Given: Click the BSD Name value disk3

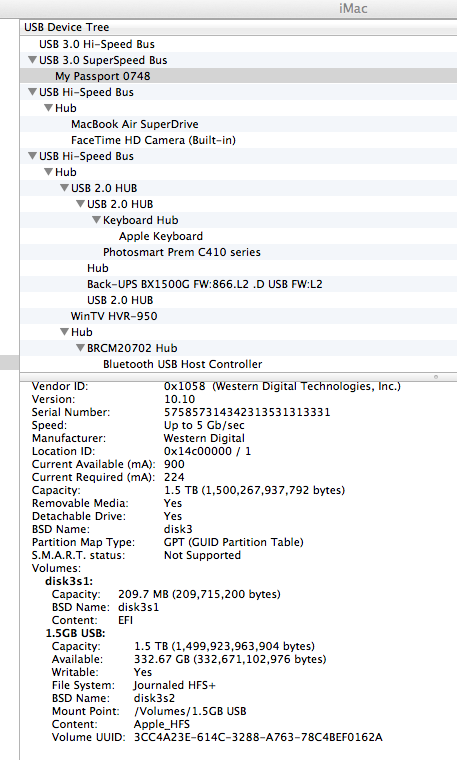Looking at the screenshot, I should [x=178, y=529].
